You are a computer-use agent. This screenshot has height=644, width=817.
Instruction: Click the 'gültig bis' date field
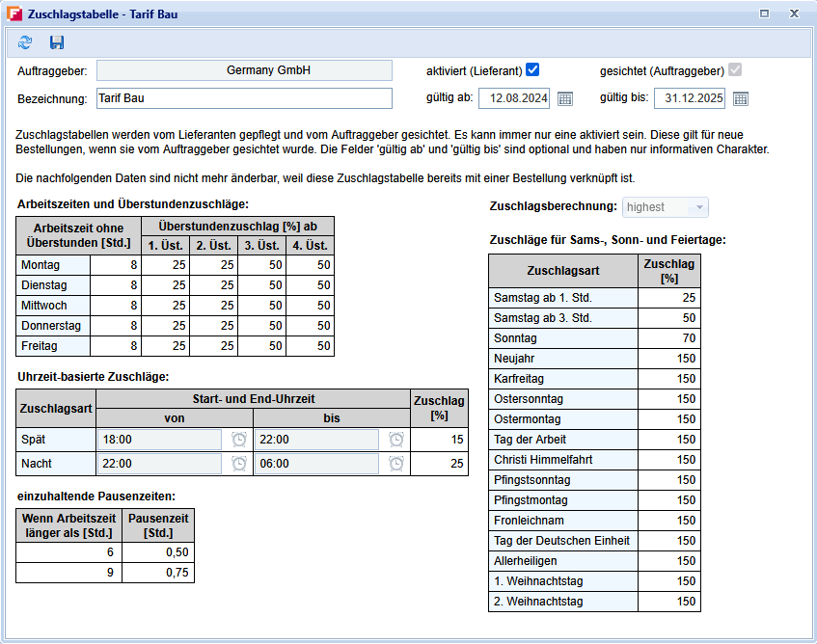coord(690,98)
